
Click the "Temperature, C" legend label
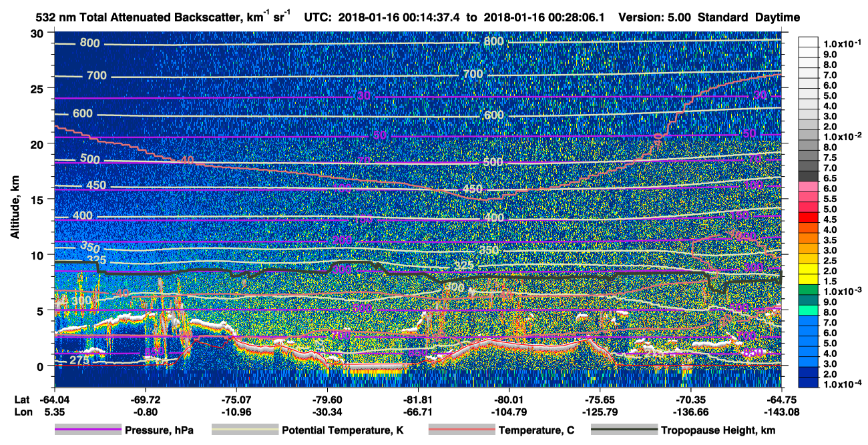click(537, 431)
